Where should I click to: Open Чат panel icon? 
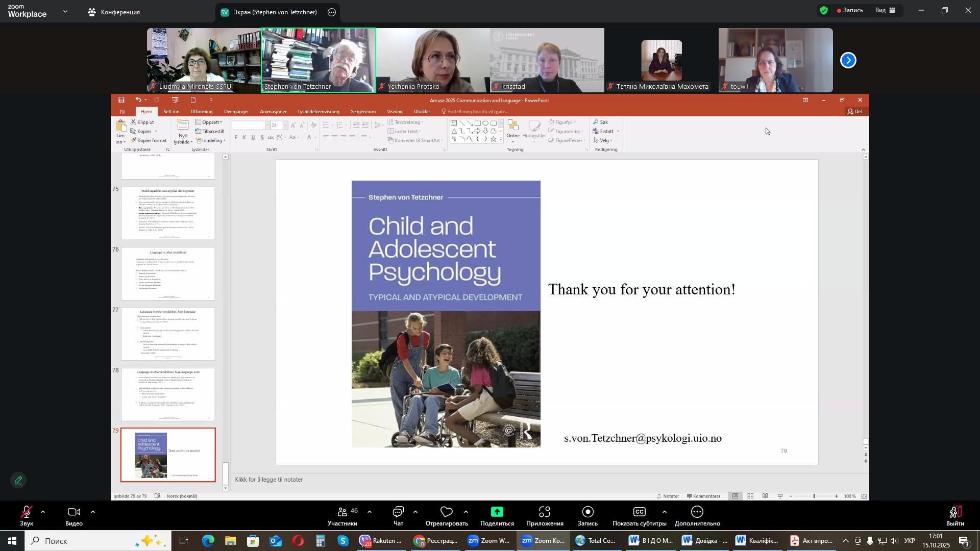coord(399,513)
